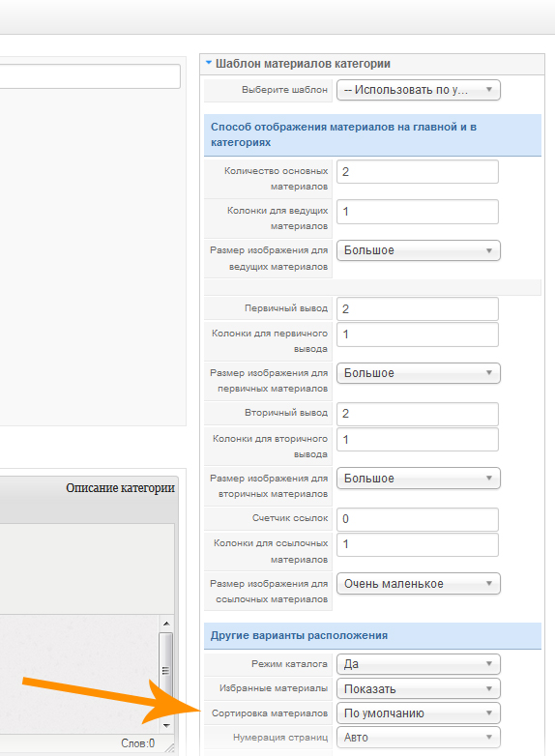
Task: Click the editor scrollbar down arrow
Action: coord(166,725)
